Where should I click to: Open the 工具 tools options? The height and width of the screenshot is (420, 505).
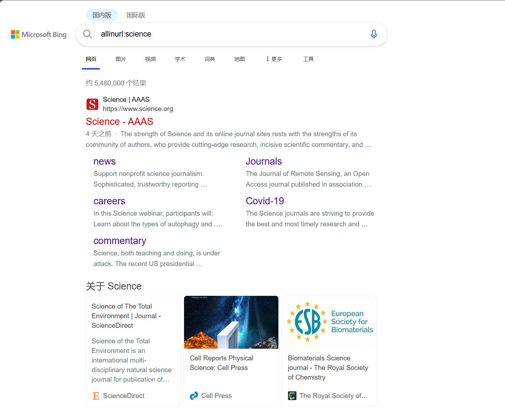tap(308, 59)
